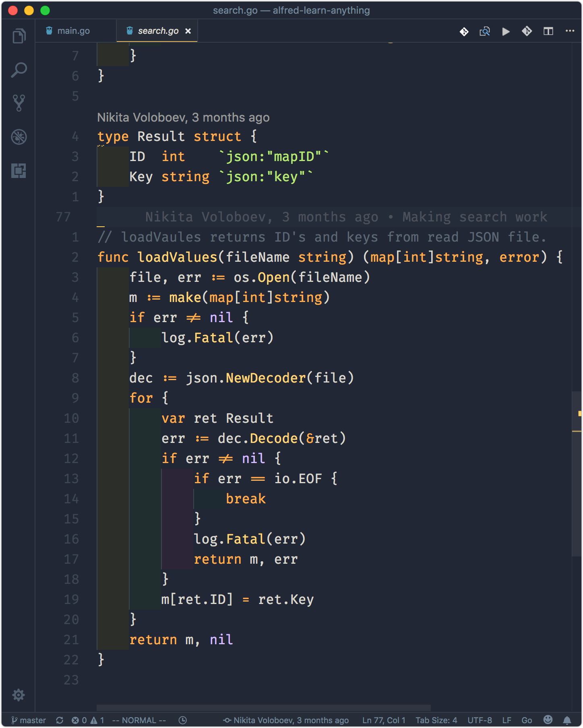Open the Manage gear icon in activity bar
Image resolution: width=583 pixels, height=728 pixels.
(x=19, y=695)
